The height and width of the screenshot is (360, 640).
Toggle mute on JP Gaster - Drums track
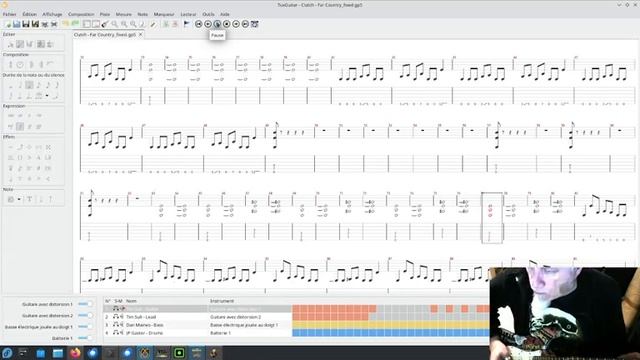121,333
